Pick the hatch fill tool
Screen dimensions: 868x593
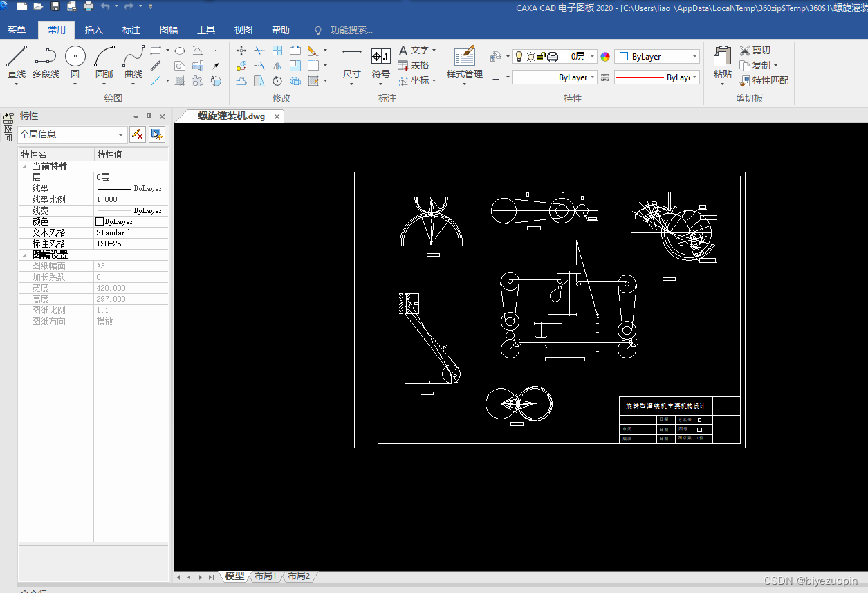tap(179, 81)
